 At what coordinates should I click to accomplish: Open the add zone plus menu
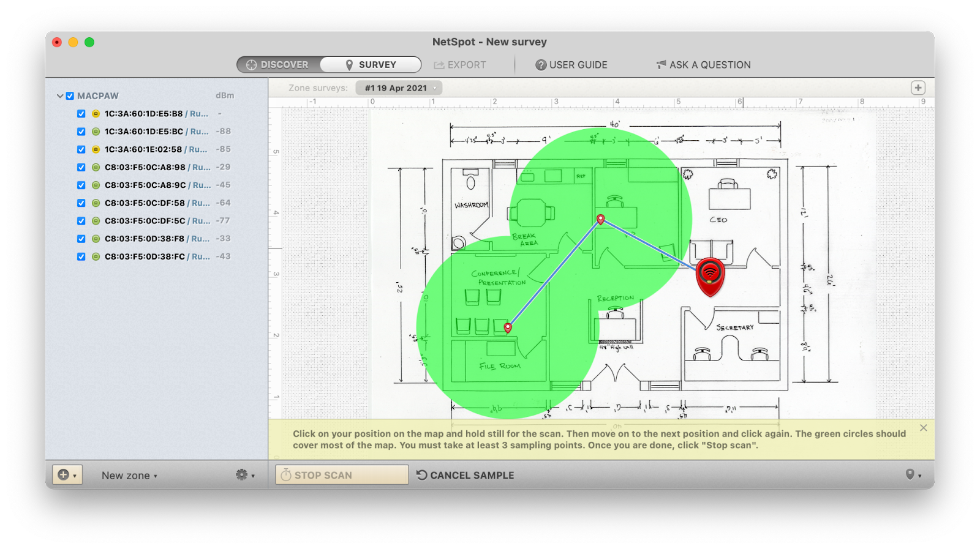pos(67,475)
